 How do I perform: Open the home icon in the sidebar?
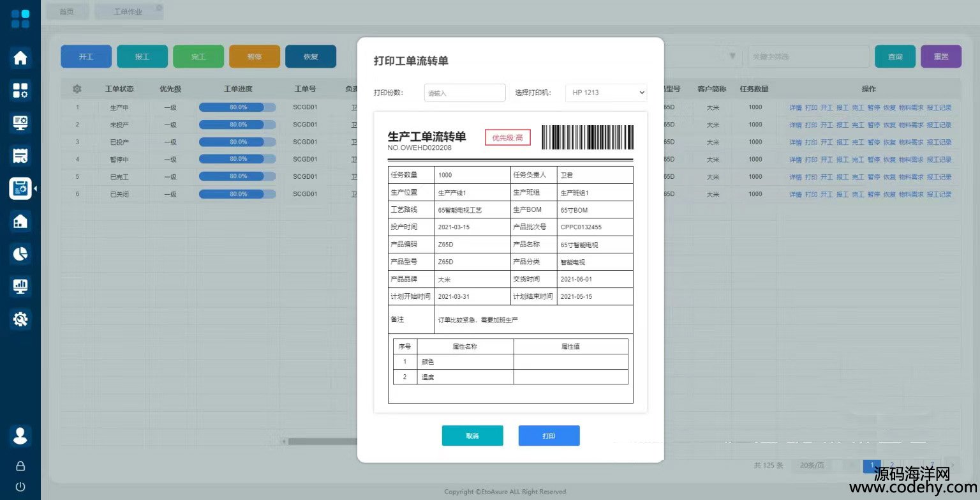click(20, 57)
